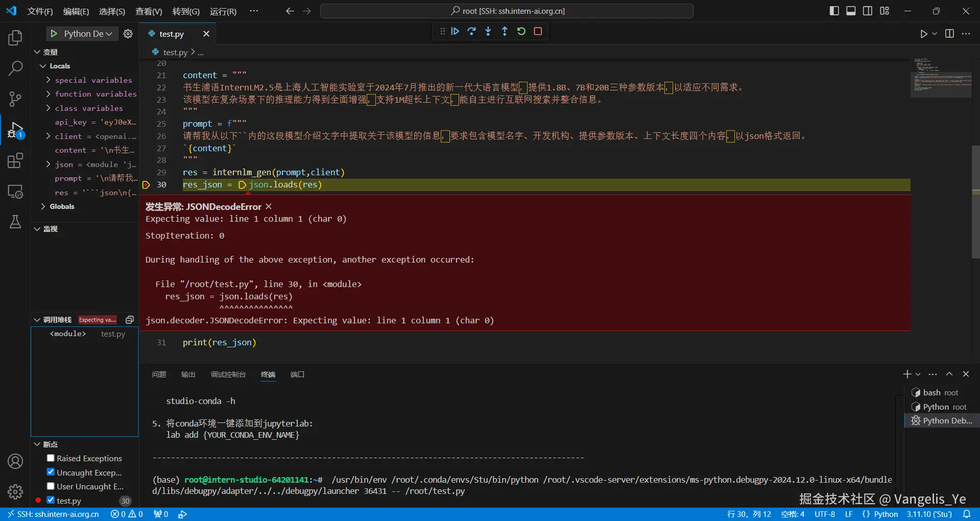
Task: Expand the client variable
Action: pos(48,136)
